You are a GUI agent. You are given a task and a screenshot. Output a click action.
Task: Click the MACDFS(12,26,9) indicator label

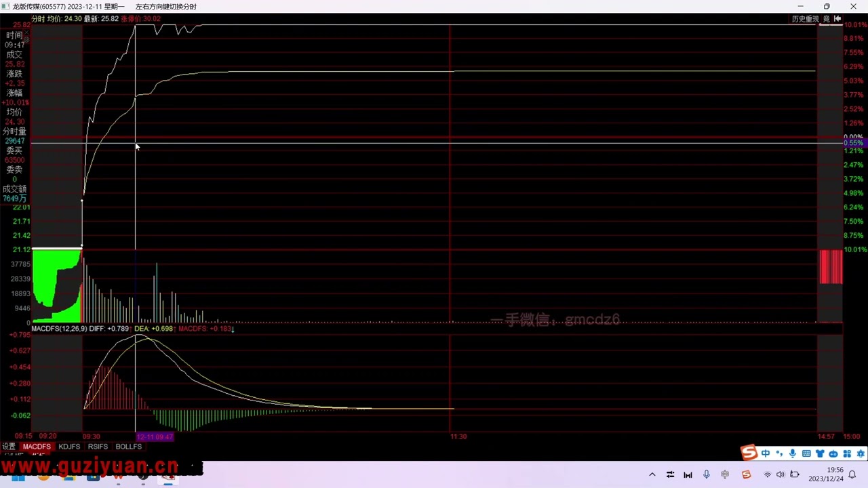(x=59, y=329)
